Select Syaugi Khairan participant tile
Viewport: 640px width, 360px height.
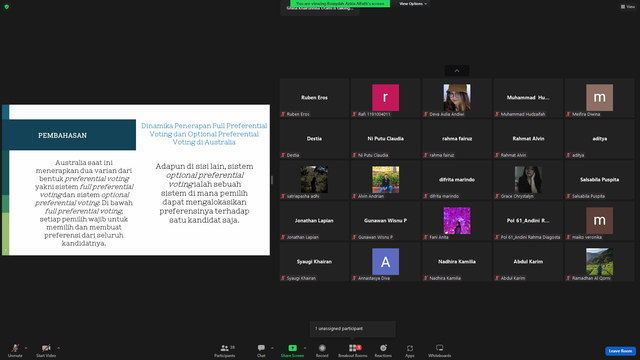coord(314,262)
